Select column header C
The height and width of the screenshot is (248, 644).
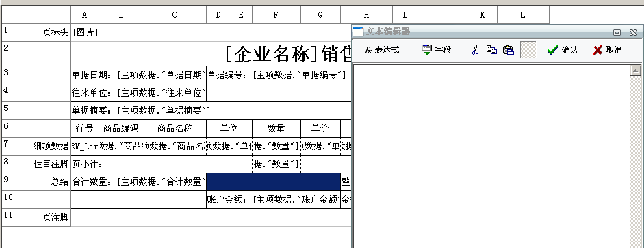pos(175,15)
